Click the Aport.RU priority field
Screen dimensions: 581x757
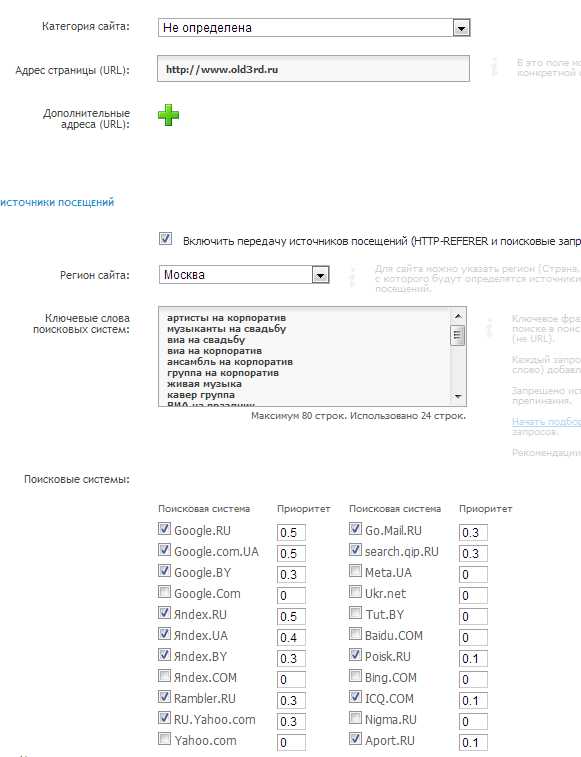pos(473,743)
